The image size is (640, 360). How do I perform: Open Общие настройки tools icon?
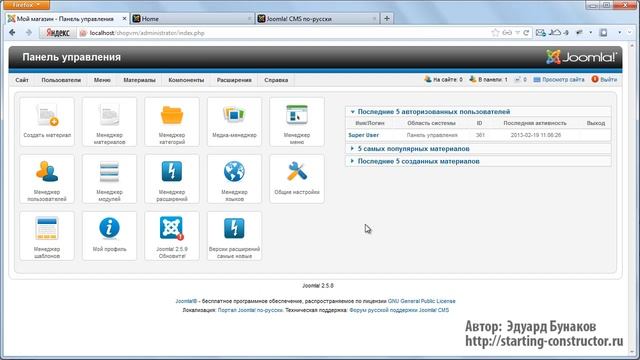coord(297,179)
